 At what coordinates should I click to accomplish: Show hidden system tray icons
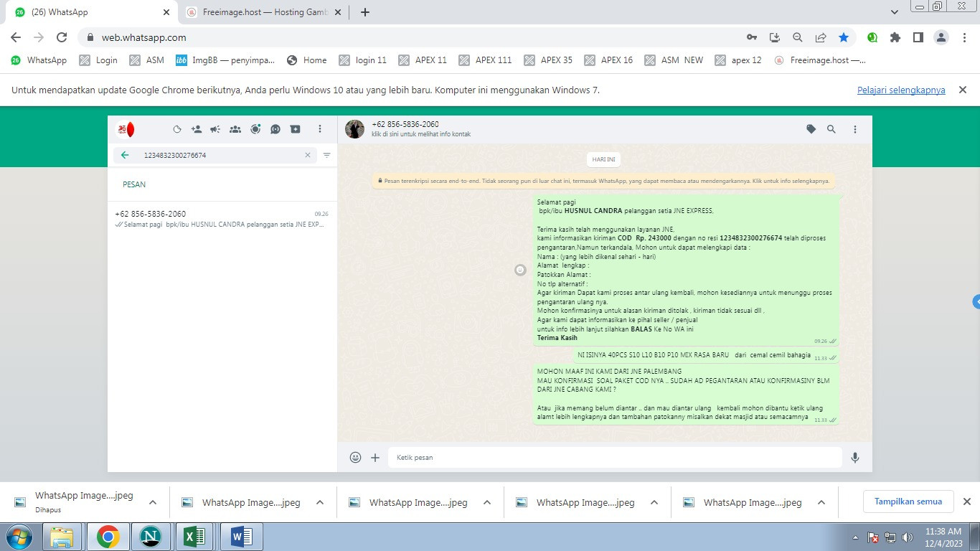pos(855,537)
